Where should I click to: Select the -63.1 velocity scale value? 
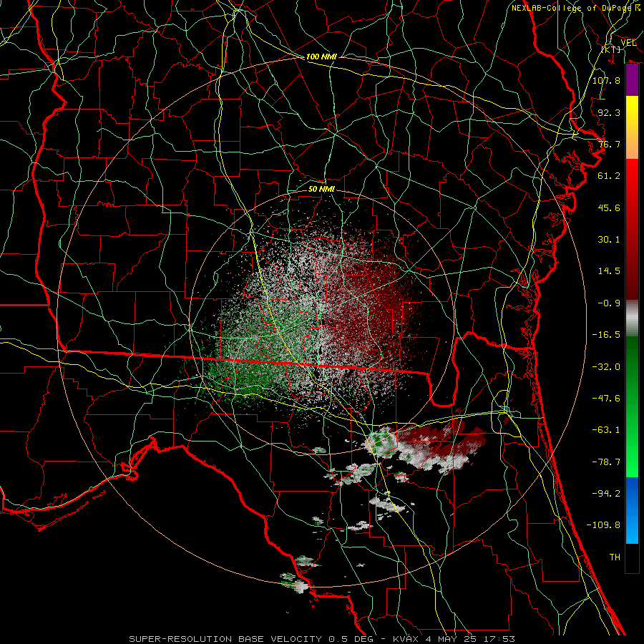click(x=606, y=430)
